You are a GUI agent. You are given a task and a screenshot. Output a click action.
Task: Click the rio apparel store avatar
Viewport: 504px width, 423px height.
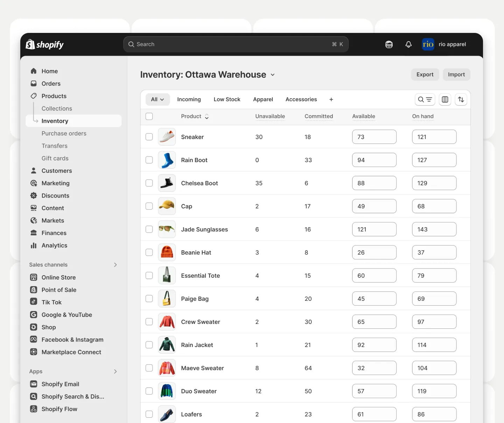pos(428,44)
